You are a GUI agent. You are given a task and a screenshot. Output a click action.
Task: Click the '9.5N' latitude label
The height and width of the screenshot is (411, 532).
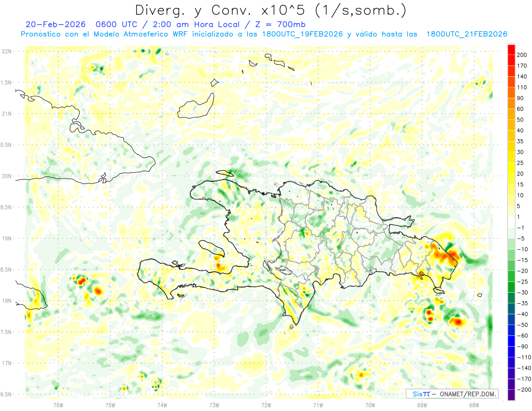[7, 207]
